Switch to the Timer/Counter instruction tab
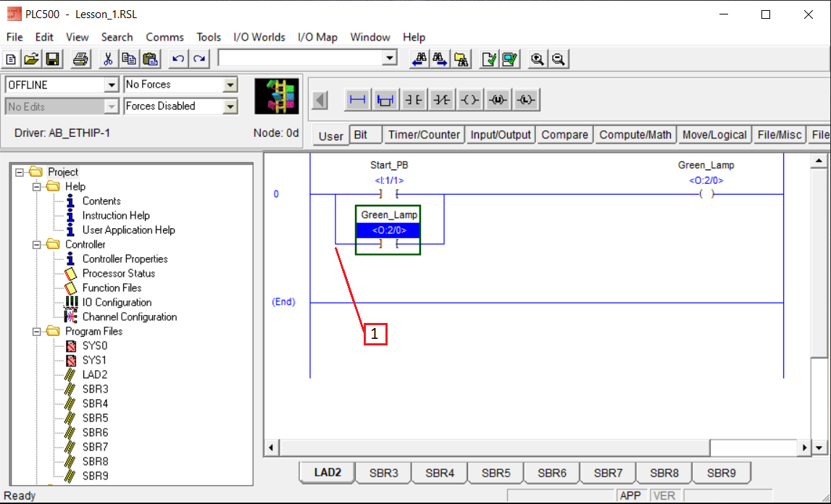The height and width of the screenshot is (504, 831). pos(424,135)
